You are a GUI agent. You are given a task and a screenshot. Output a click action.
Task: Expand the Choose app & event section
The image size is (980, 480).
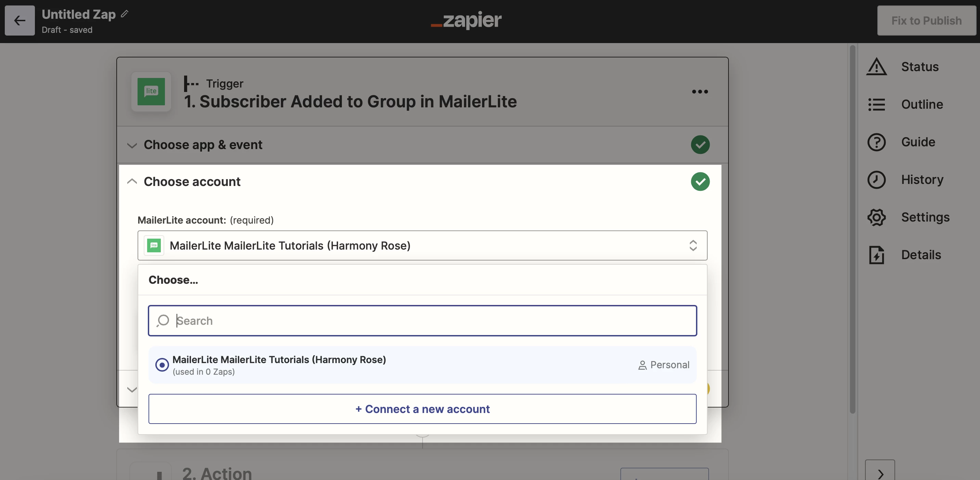132,145
